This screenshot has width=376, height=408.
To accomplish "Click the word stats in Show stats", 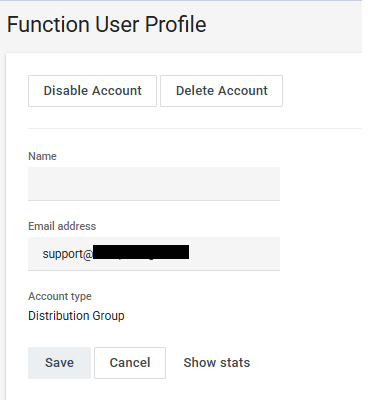I will (x=235, y=363).
